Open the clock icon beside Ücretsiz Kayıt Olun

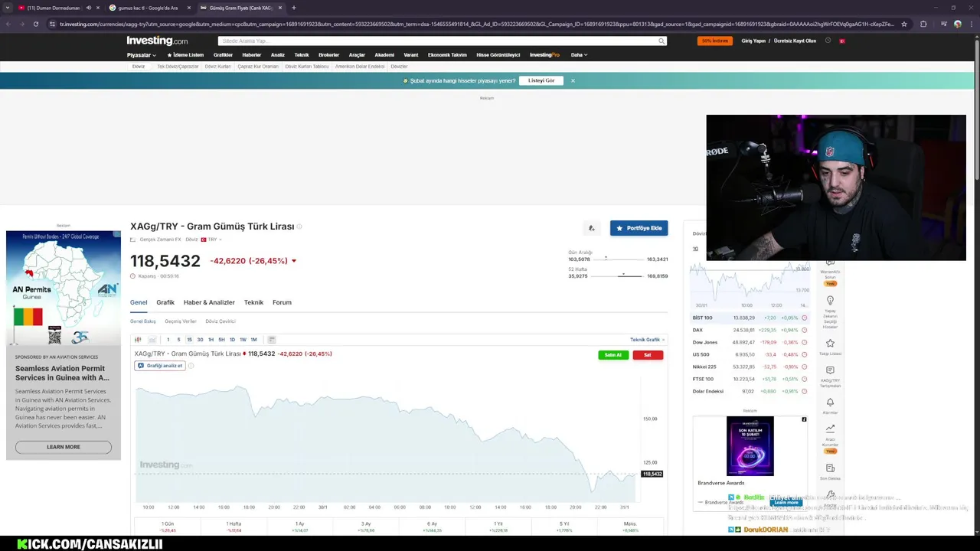click(828, 41)
